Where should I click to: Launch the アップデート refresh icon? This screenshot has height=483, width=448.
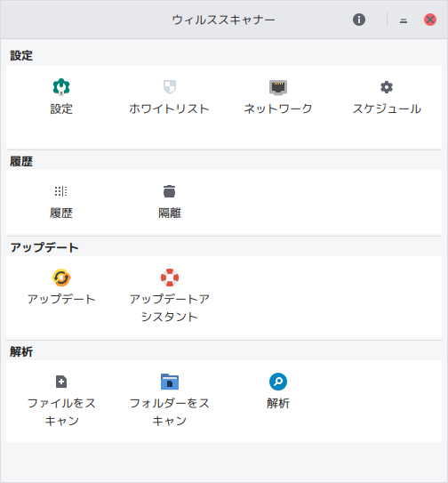[x=61, y=278]
